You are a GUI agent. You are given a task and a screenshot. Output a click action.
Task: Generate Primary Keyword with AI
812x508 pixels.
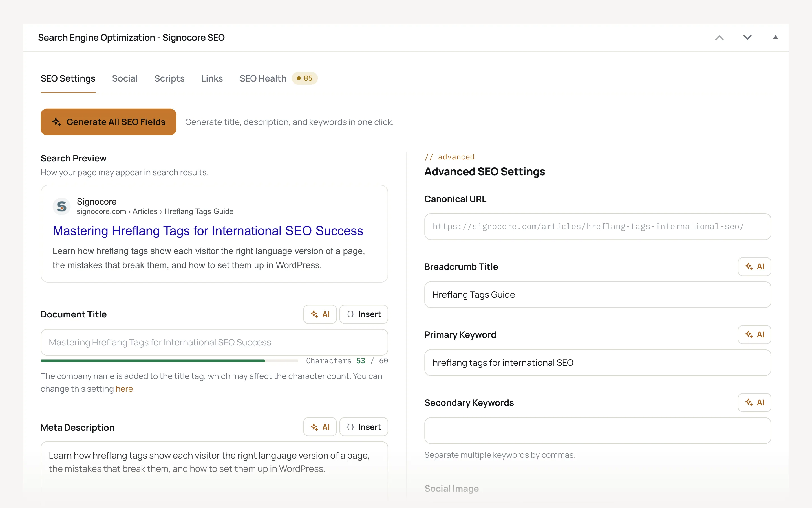pyautogui.click(x=754, y=334)
